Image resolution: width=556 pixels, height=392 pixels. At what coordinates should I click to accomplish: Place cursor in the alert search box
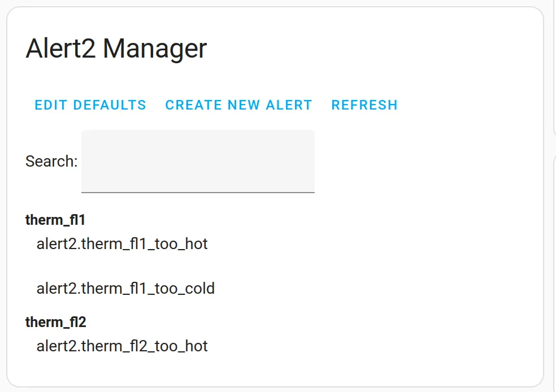tap(198, 162)
